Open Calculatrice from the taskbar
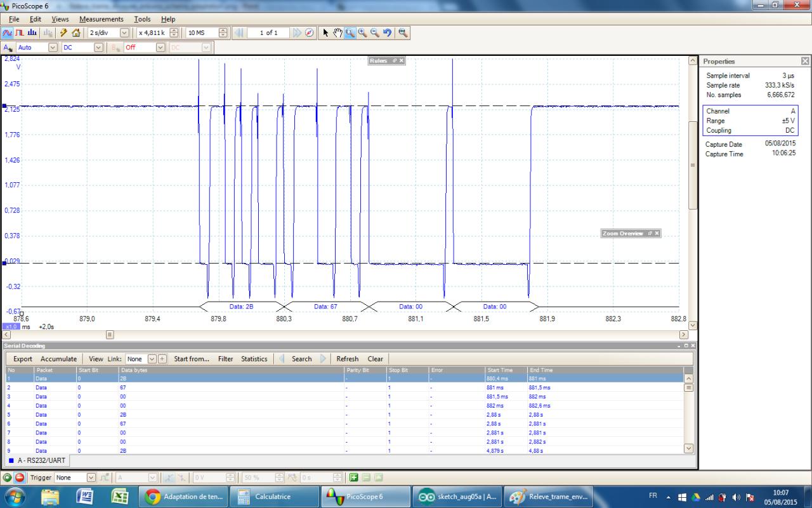This screenshot has height=508, width=812. [x=273, y=497]
